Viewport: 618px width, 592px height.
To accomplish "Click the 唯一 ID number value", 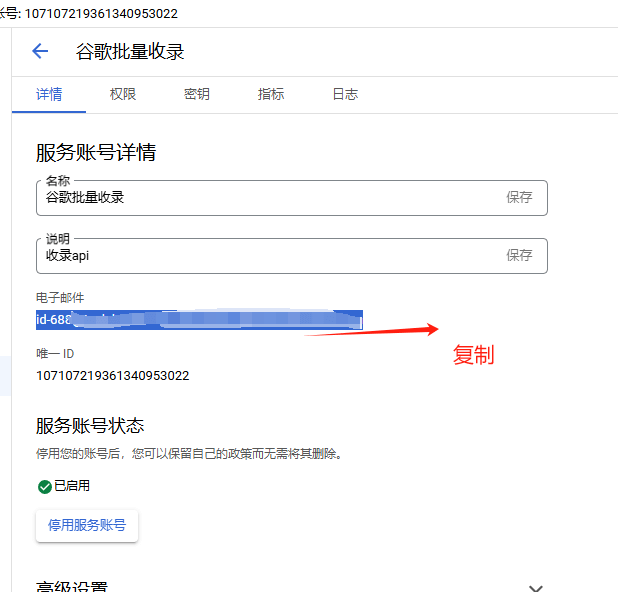I will (x=112, y=376).
